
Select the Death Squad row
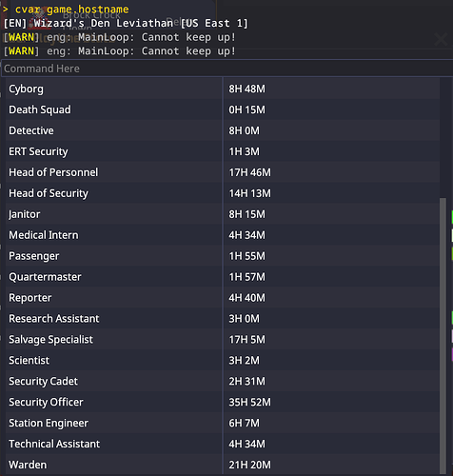[x=223, y=109]
